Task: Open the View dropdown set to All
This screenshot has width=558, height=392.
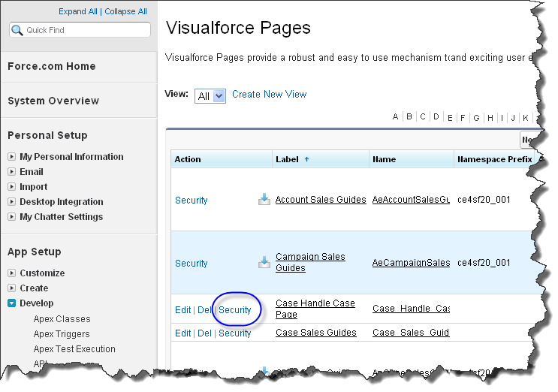Action: (x=210, y=96)
